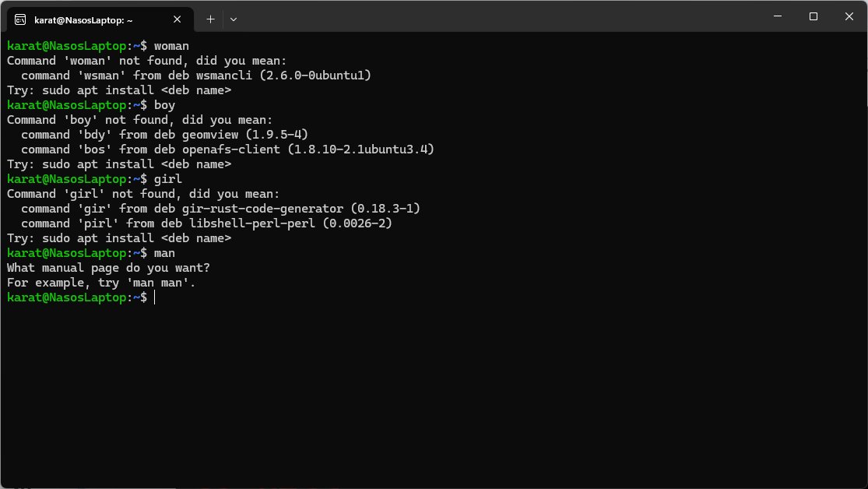Click the line "command 'bdy' from deb geomview"
This screenshot has width=868, height=489.
tap(164, 135)
